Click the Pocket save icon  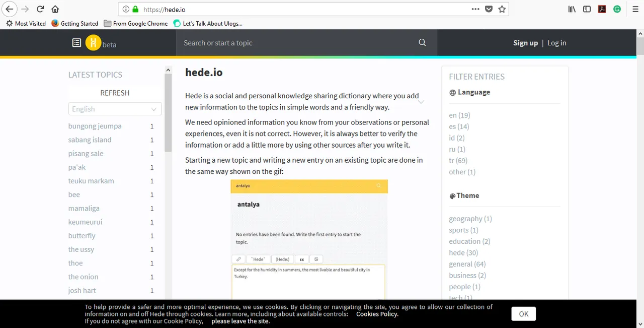point(489,9)
